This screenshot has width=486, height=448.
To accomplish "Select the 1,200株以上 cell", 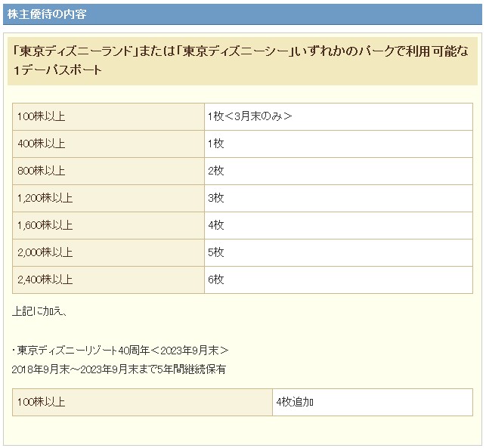I will tap(109, 198).
